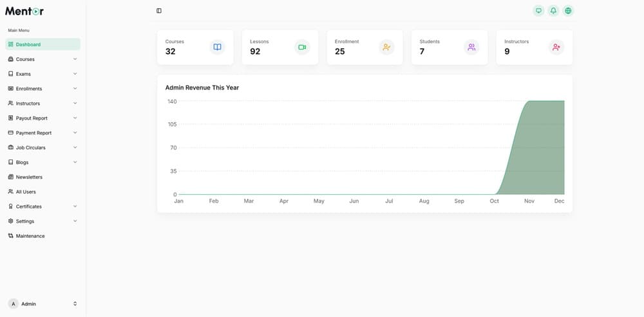Click the Students group icon

coord(471,47)
